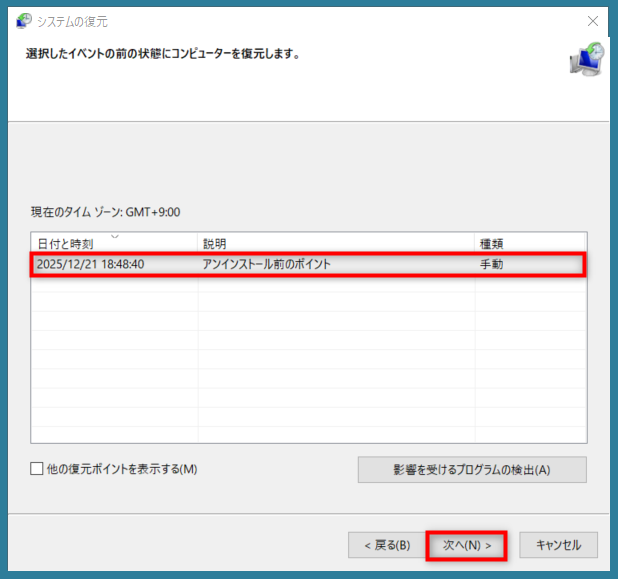Proceed with 次へ(N) > button

point(467,545)
